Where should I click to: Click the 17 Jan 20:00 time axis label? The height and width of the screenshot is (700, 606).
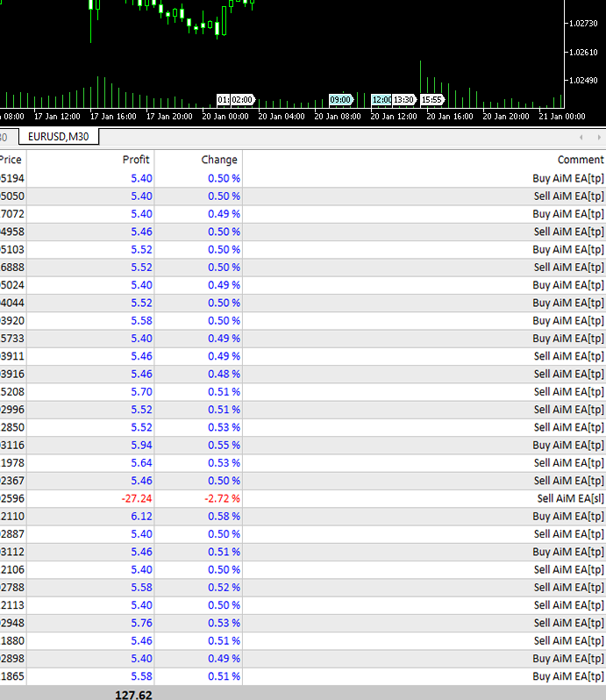coord(169,117)
